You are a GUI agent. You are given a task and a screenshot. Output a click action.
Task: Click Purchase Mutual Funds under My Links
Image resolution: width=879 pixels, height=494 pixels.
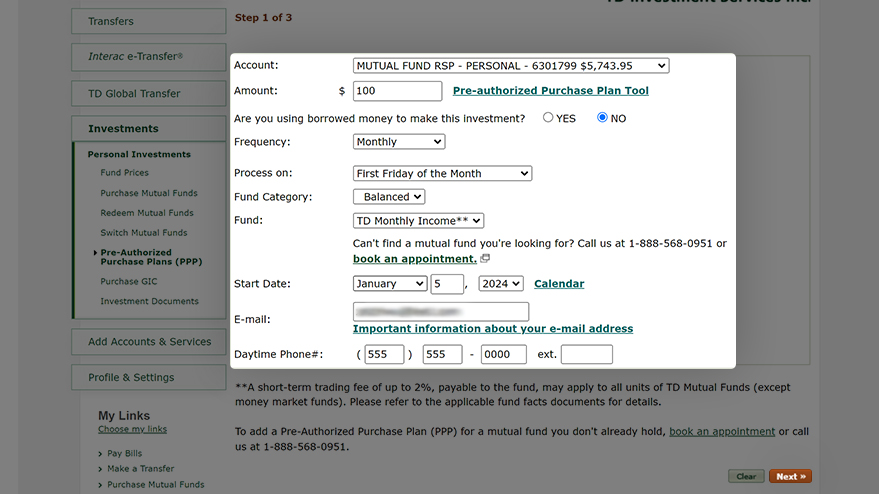point(156,484)
